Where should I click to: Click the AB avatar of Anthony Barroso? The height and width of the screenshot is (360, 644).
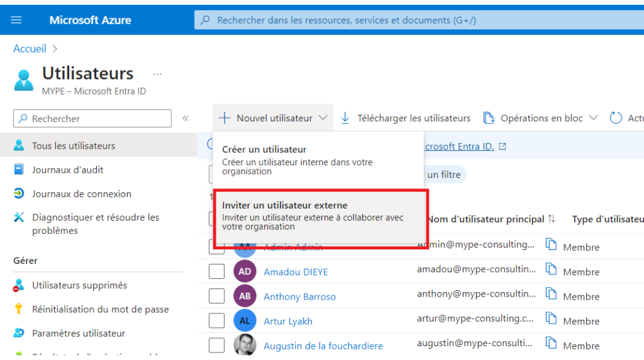245,296
